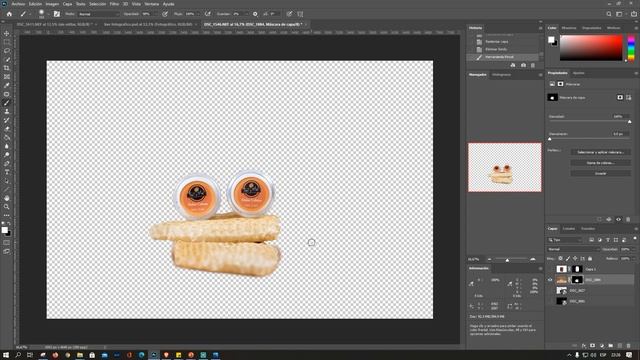Select the Clone Stamp tool
This screenshot has height=360, width=640.
(x=7, y=111)
